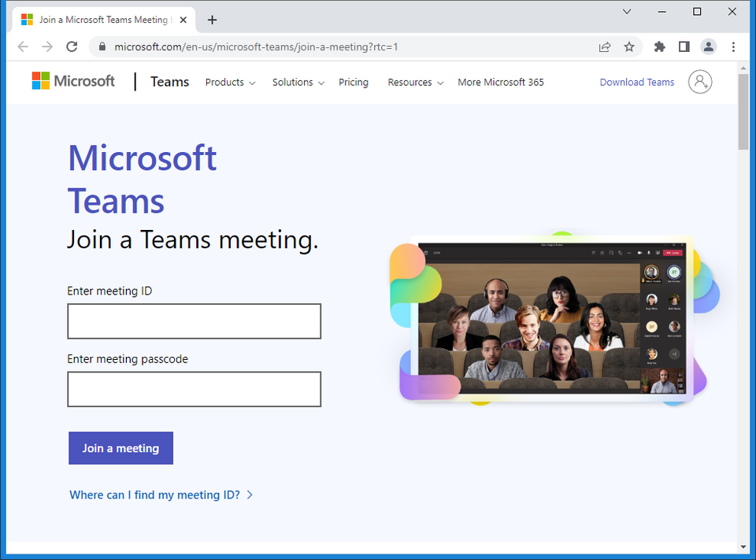Click the share this page icon
The image size is (756, 560).
605,46
